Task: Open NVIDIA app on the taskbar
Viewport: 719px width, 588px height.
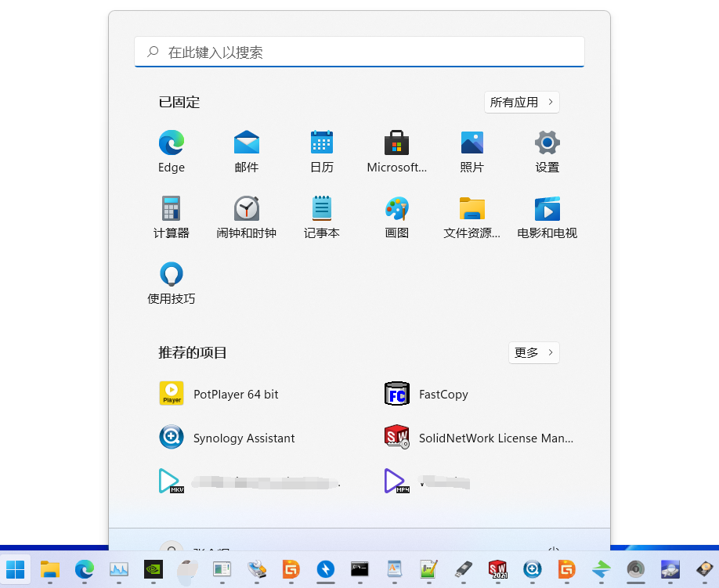Action: [x=154, y=570]
